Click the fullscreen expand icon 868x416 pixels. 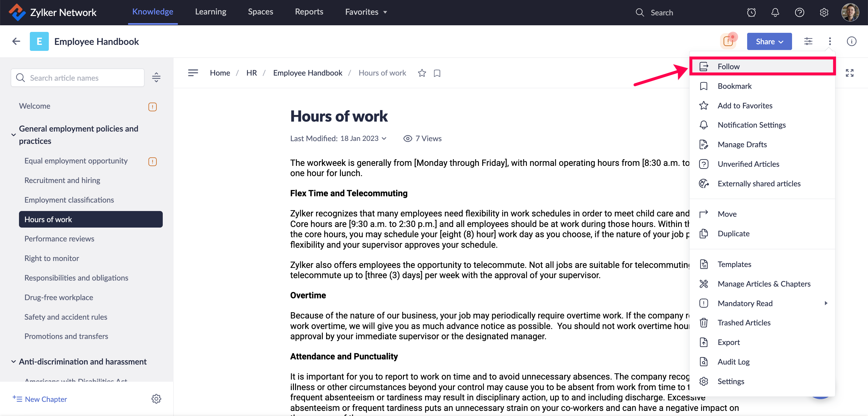tap(849, 73)
